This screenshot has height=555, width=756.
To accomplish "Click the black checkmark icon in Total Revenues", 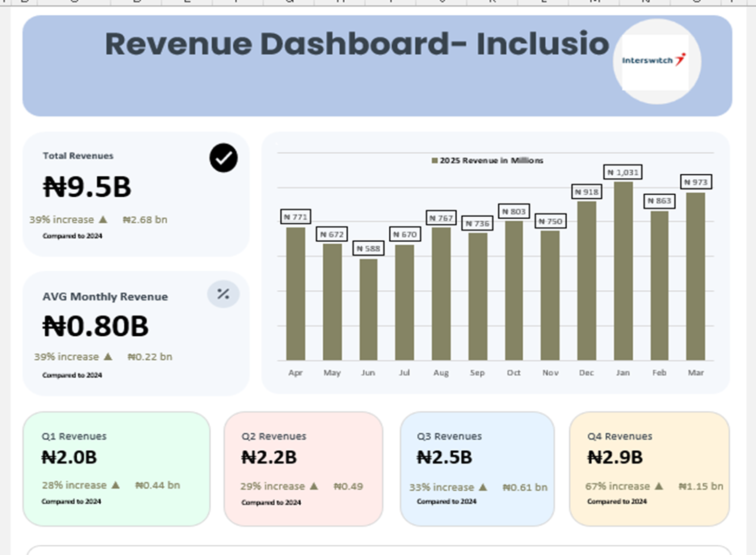I will 224,158.
